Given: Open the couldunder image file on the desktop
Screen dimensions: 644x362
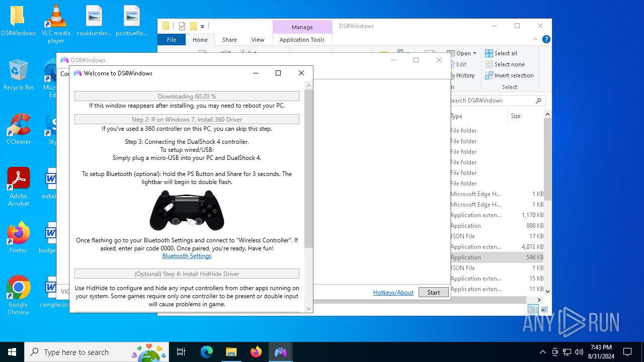Looking at the screenshot, I should coord(94,21).
